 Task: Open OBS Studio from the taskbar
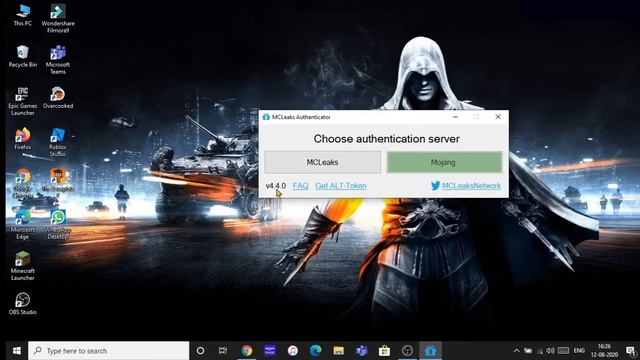click(407, 351)
